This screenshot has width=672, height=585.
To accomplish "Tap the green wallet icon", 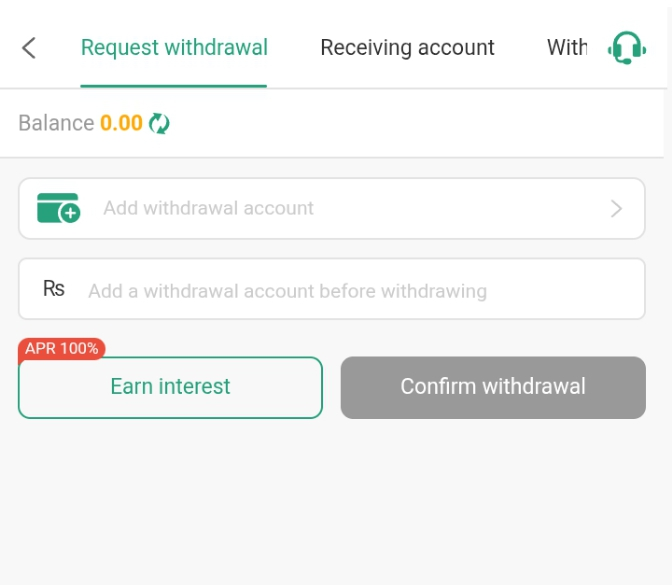I will [x=56, y=208].
